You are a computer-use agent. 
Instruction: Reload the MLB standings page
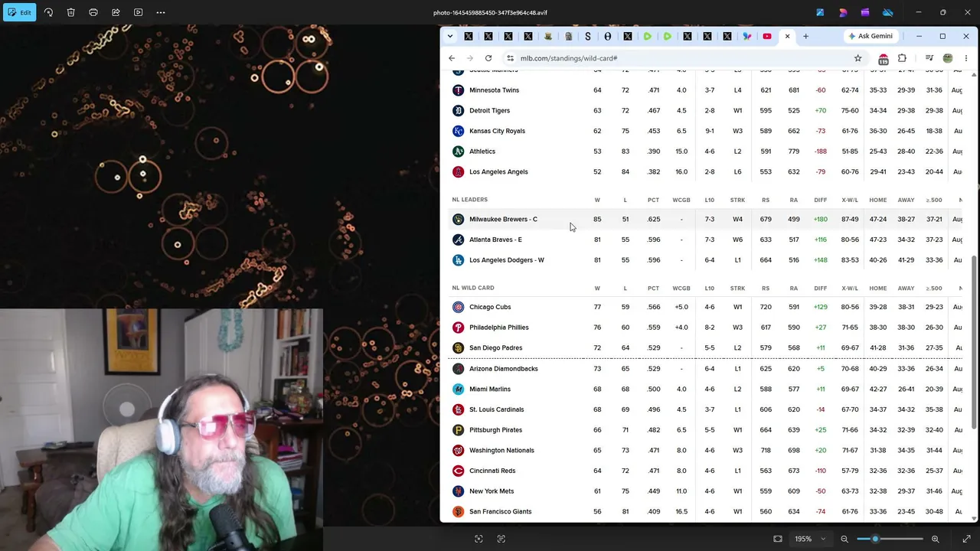coord(488,58)
